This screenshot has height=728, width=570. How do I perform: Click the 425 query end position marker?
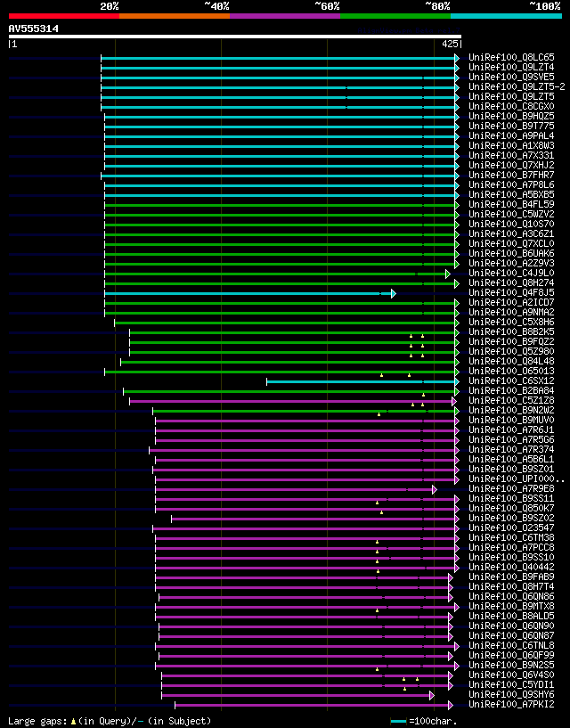pos(450,44)
